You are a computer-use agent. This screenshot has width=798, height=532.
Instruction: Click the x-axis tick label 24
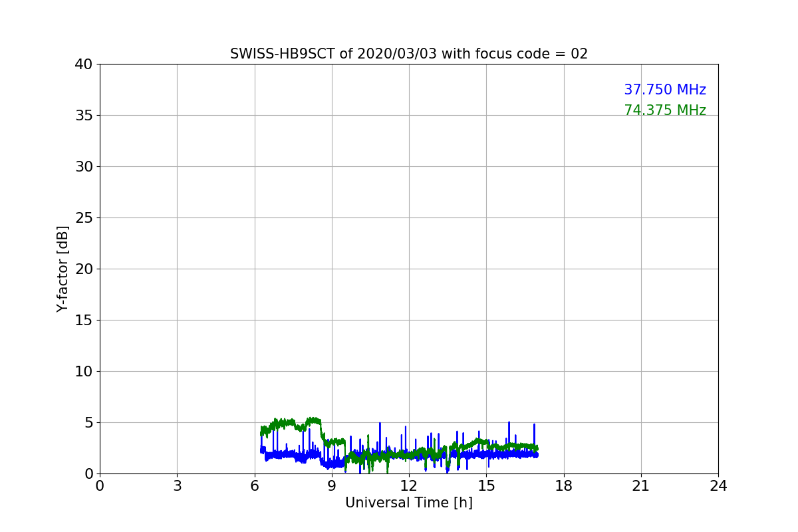tap(718, 486)
